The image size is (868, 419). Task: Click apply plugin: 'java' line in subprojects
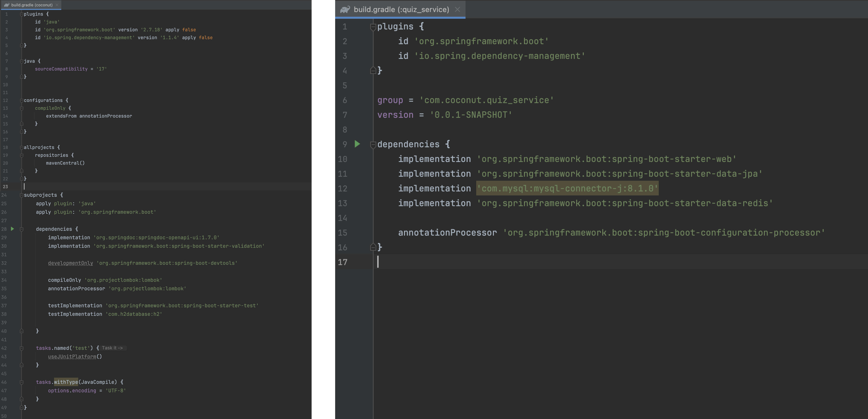[x=66, y=203]
